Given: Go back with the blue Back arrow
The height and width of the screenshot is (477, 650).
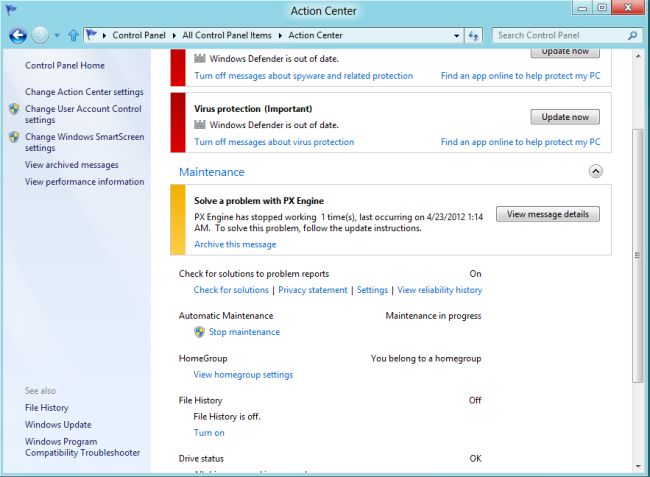Looking at the screenshot, I should point(18,36).
